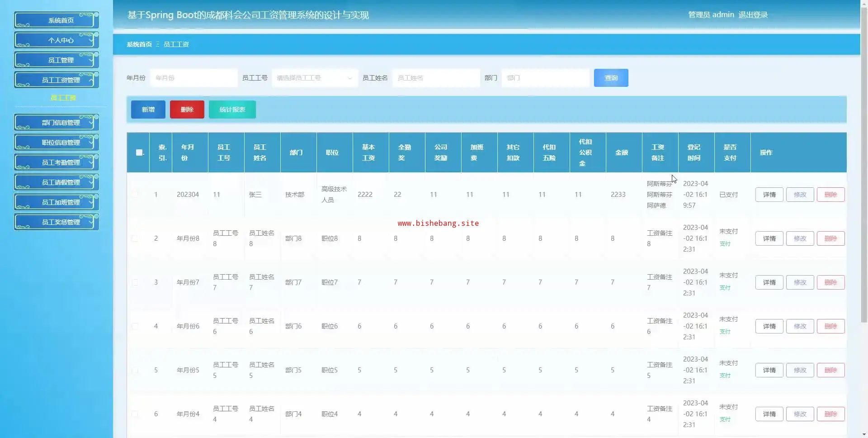Focus the 年月份 search input field

tap(193, 78)
